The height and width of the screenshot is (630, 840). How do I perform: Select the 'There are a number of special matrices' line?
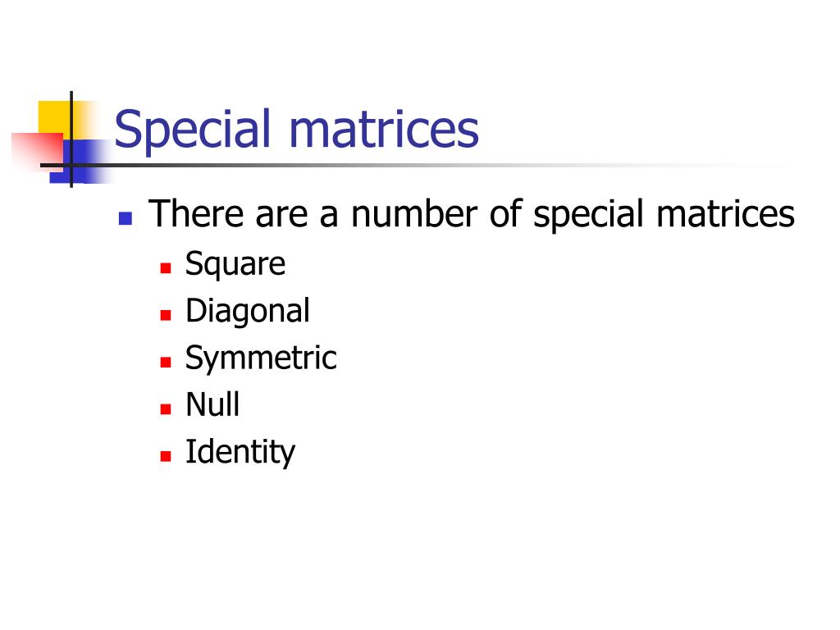471,214
